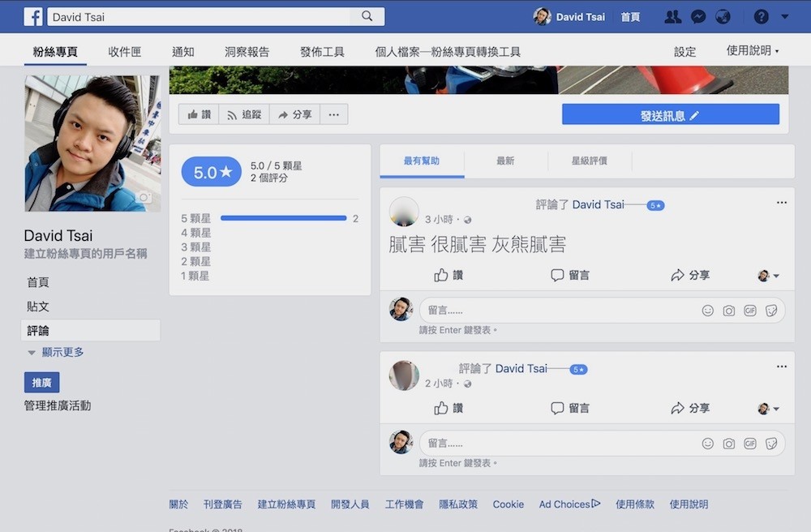Select 最有幫助 tab

(422, 161)
